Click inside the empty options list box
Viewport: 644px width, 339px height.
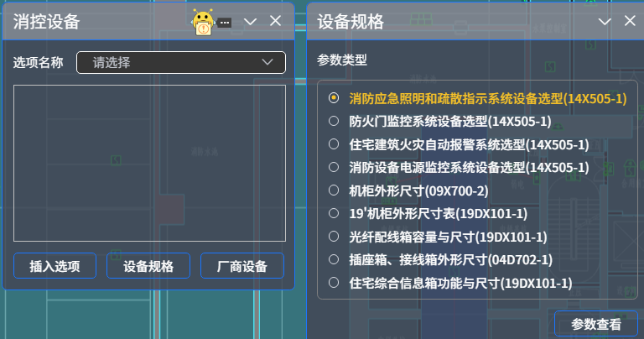point(149,163)
